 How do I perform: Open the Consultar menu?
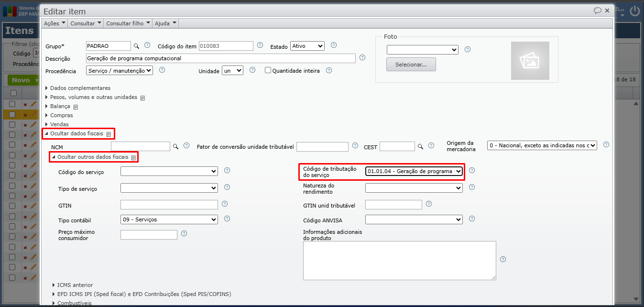pos(86,23)
